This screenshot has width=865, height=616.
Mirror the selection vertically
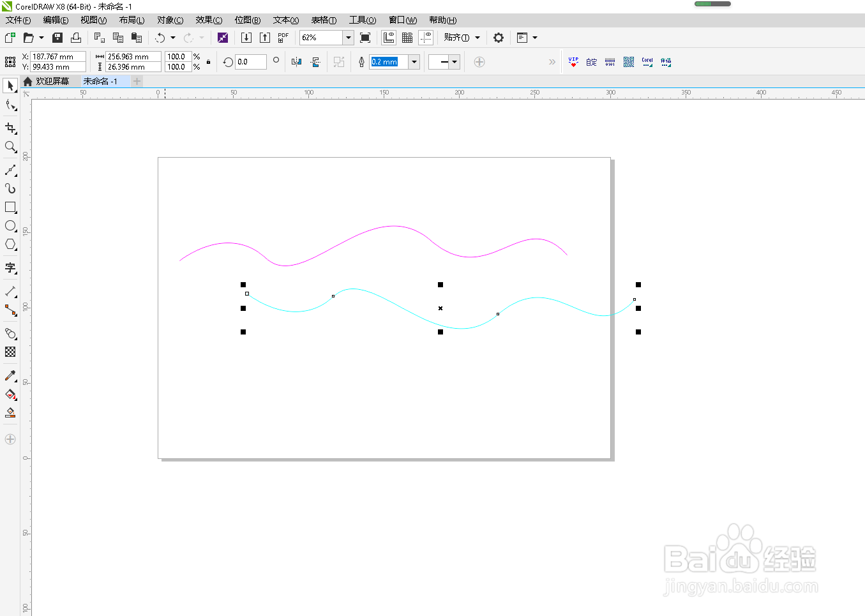coord(315,62)
